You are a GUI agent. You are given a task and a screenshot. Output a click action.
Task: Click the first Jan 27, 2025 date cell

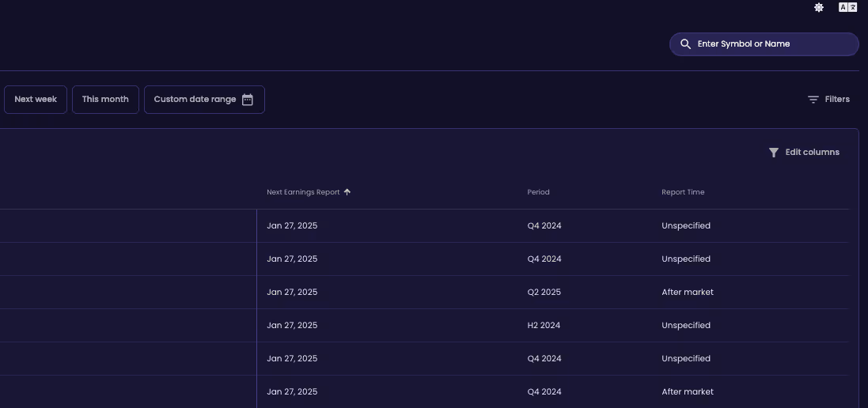coord(292,225)
